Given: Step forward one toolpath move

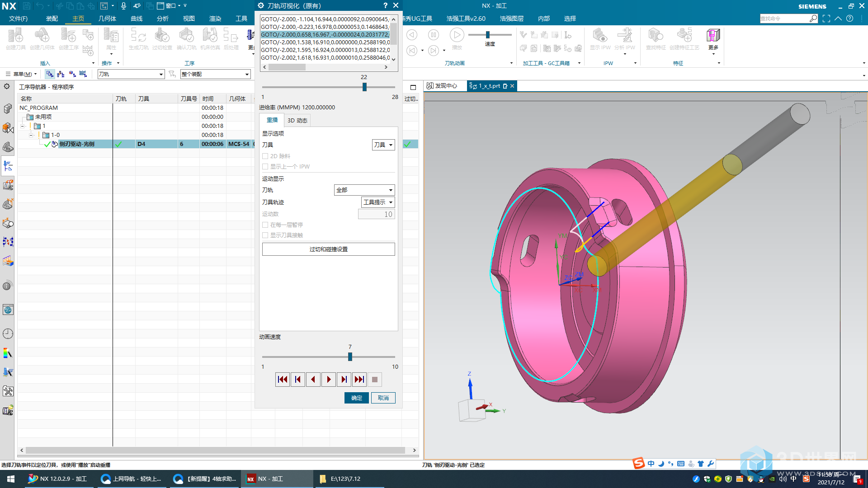Looking at the screenshot, I should (x=344, y=380).
